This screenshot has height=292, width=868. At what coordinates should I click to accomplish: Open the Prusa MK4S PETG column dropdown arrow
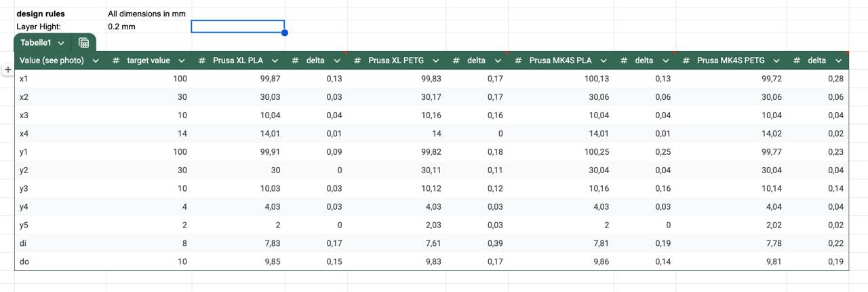click(776, 60)
